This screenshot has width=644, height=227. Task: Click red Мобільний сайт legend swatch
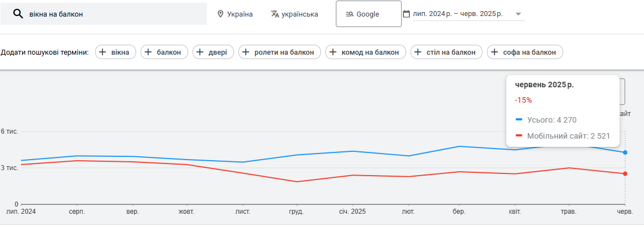tap(519, 136)
